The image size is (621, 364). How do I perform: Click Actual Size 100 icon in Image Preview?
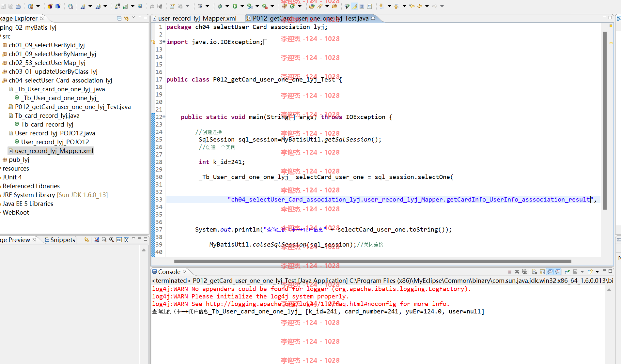point(119,240)
